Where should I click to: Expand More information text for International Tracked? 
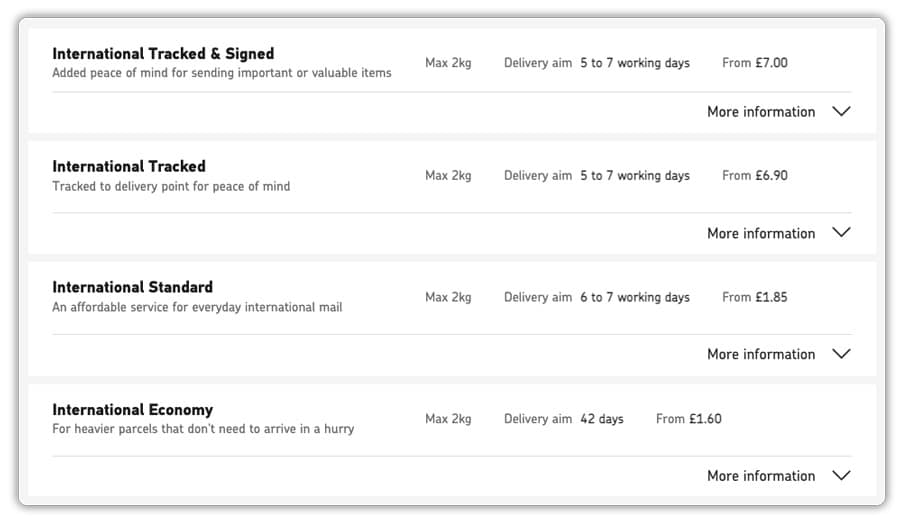coord(761,233)
